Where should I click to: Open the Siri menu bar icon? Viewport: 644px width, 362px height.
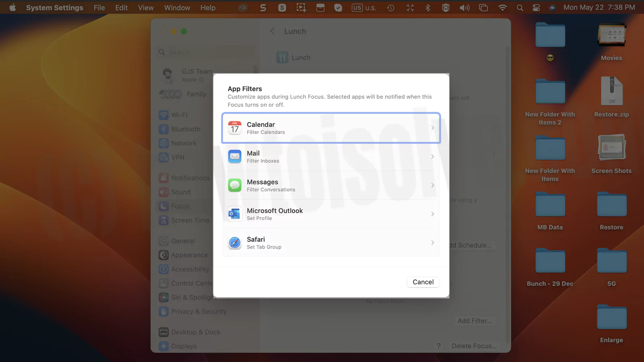(552, 7)
